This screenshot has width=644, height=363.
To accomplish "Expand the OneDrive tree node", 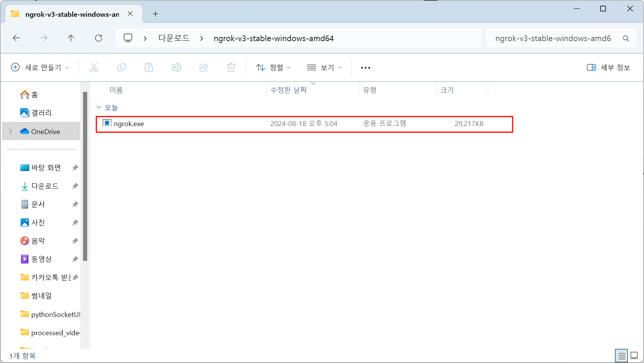I will 11,131.
